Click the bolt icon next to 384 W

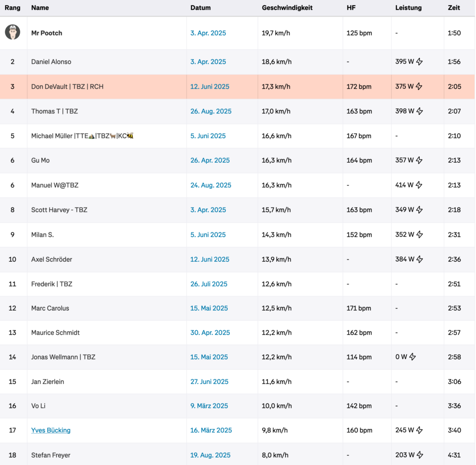pos(420,259)
